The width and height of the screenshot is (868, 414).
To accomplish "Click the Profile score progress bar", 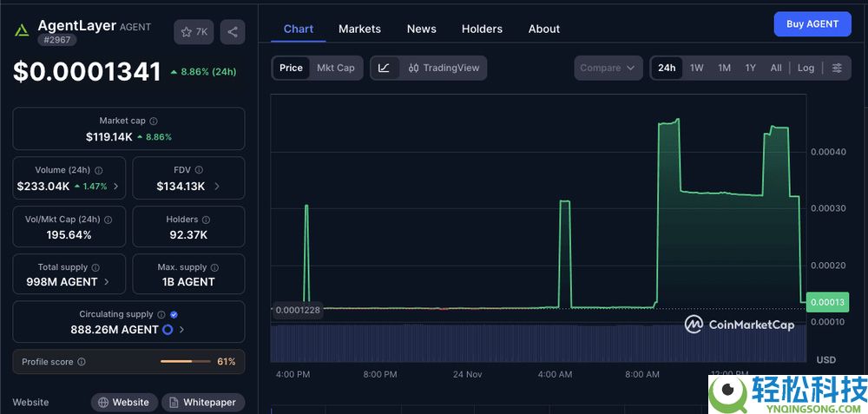I will (185, 362).
